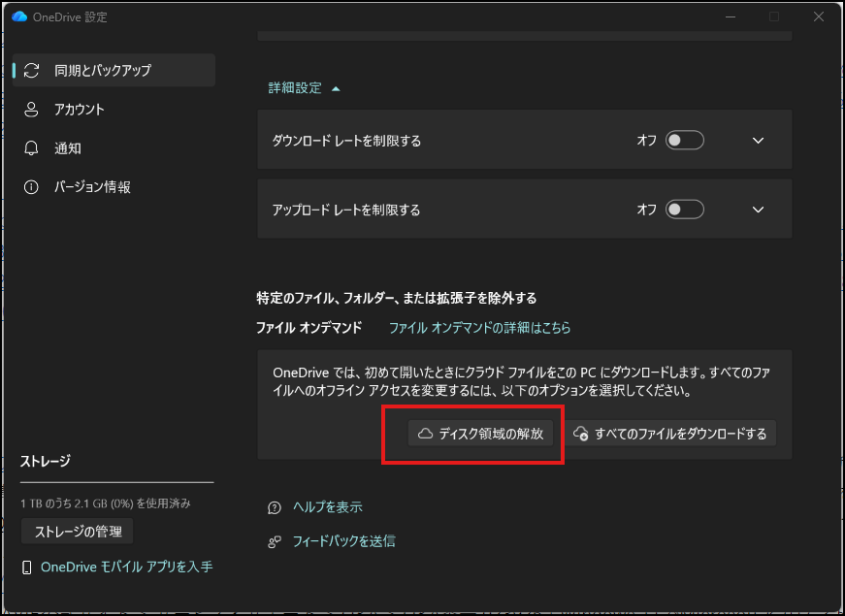This screenshot has height=616, width=845.
Task: Click the 特定のファイル、フォルダー、または拡張子を除外する heading
Action: [x=397, y=298]
